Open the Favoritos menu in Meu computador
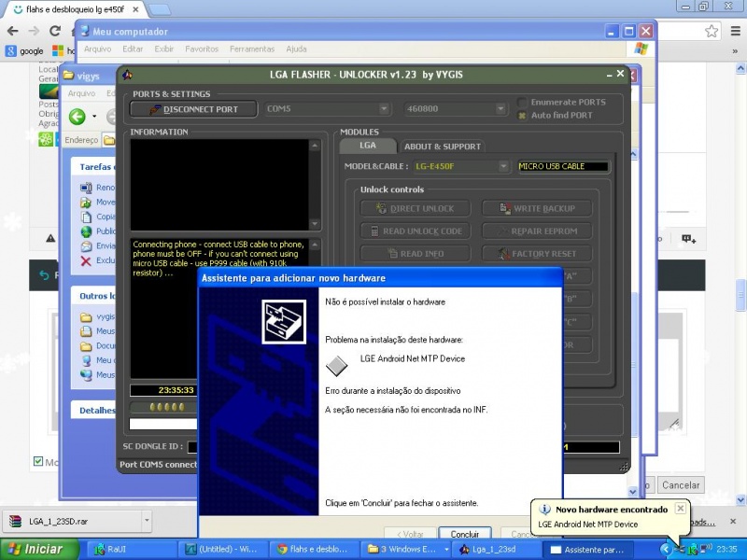This screenshot has width=747, height=560. [x=202, y=49]
